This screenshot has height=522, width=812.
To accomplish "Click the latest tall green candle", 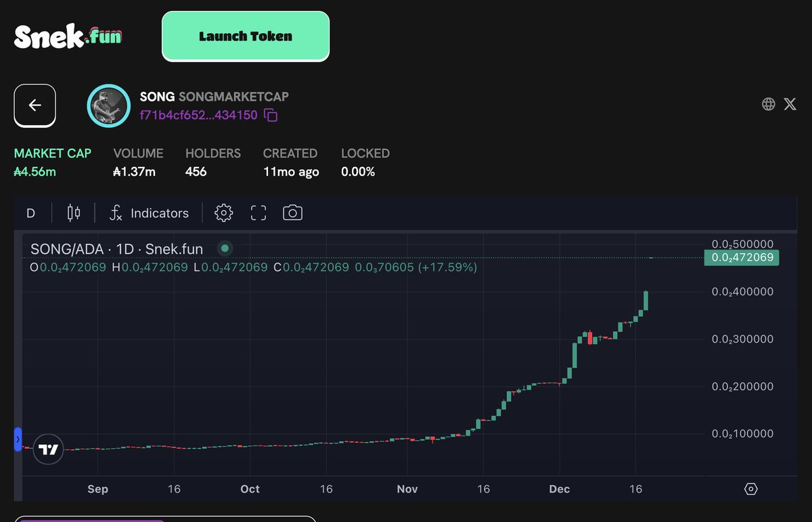I will coord(646,300).
